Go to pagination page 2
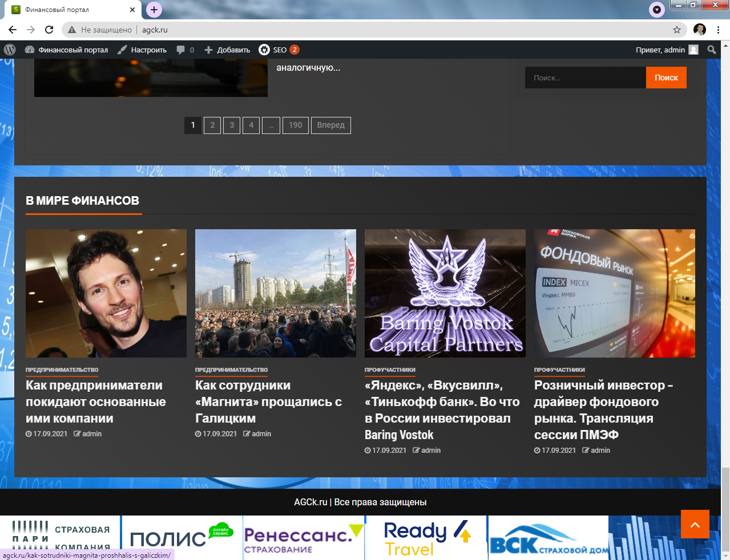Screen dimensions: 730x560 pos(212,125)
